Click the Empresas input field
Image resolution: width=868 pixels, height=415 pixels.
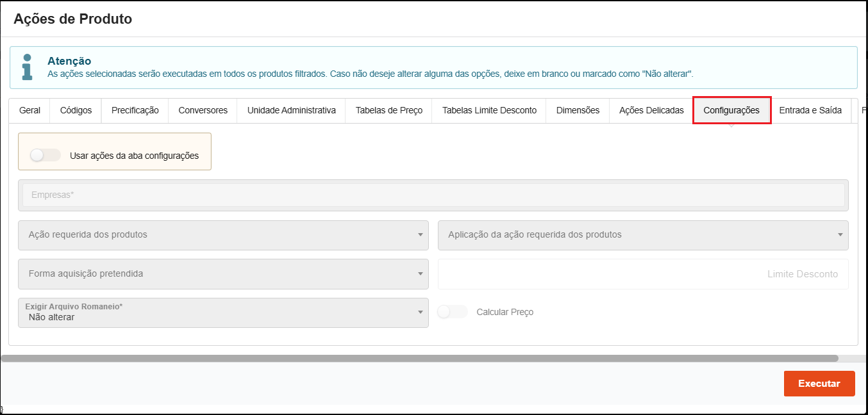tap(433, 195)
